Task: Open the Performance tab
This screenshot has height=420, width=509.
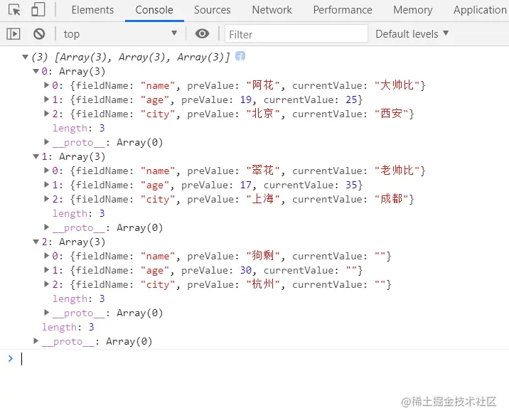Action: pyautogui.click(x=343, y=10)
